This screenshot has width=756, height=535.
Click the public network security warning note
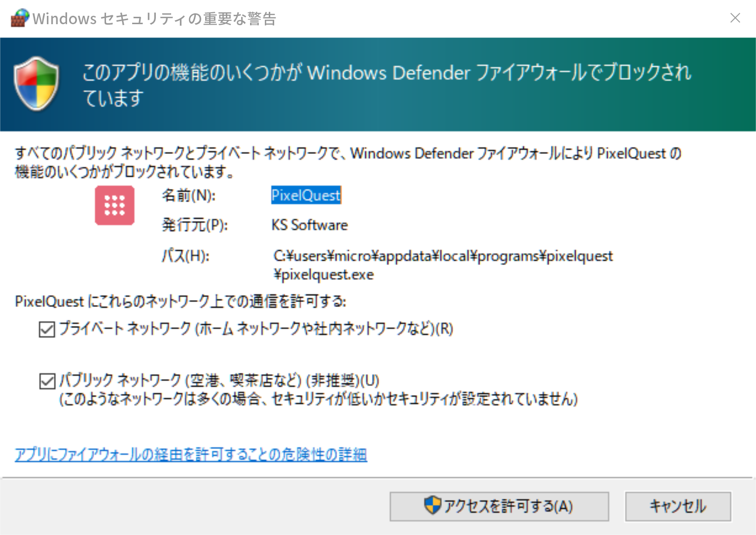[x=319, y=399]
